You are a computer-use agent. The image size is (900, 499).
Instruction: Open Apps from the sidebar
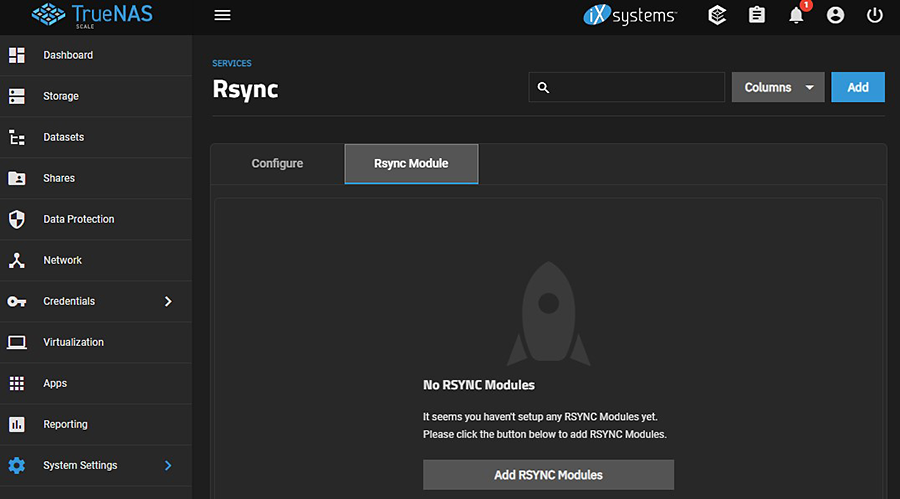point(96,383)
